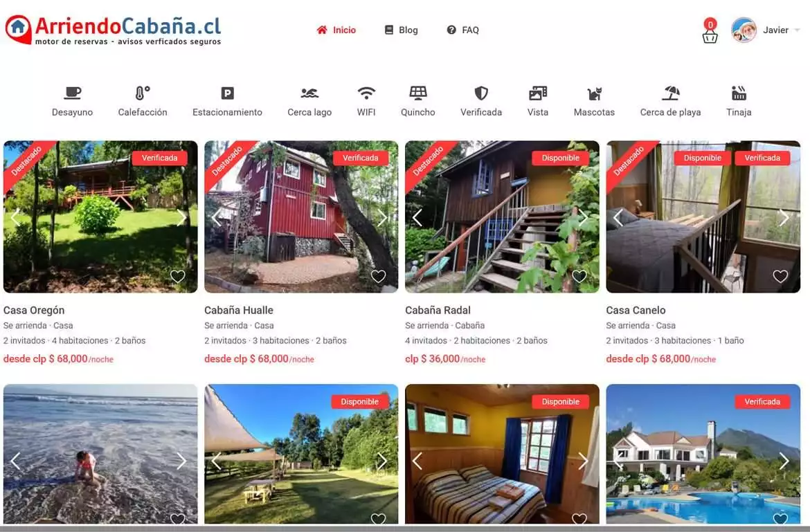Go to the Inicio menu item
Image resolution: width=810 pixels, height=532 pixels.
[x=336, y=30]
